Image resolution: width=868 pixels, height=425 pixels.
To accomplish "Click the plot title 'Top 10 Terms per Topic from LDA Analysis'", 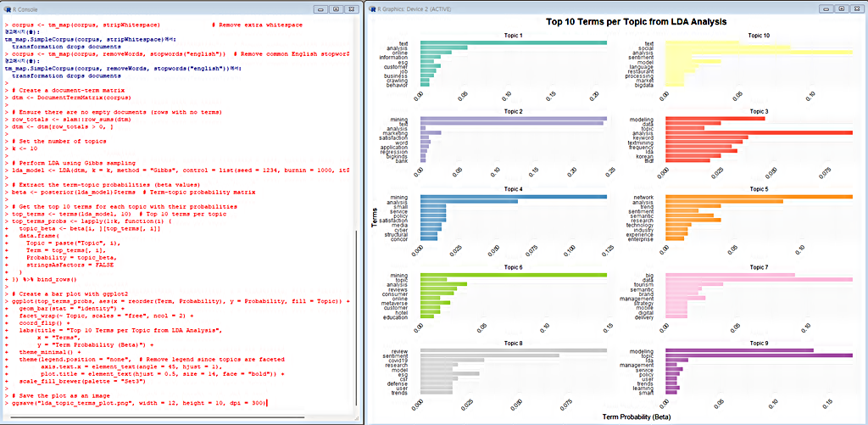I will click(636, 21).
